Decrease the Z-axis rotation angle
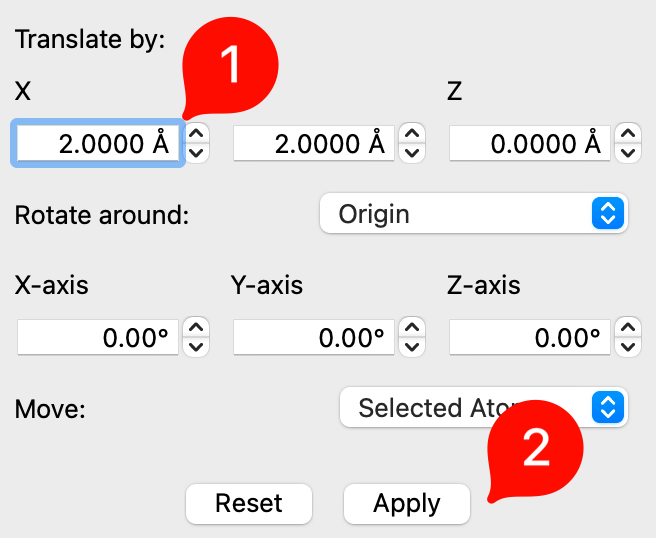This screenshot has height=538, width=656. (629, 347)
